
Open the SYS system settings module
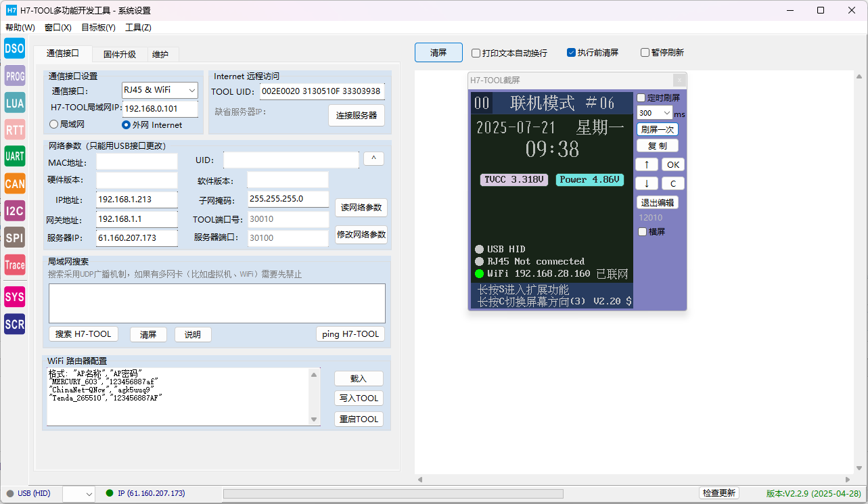tap(15, 296)
